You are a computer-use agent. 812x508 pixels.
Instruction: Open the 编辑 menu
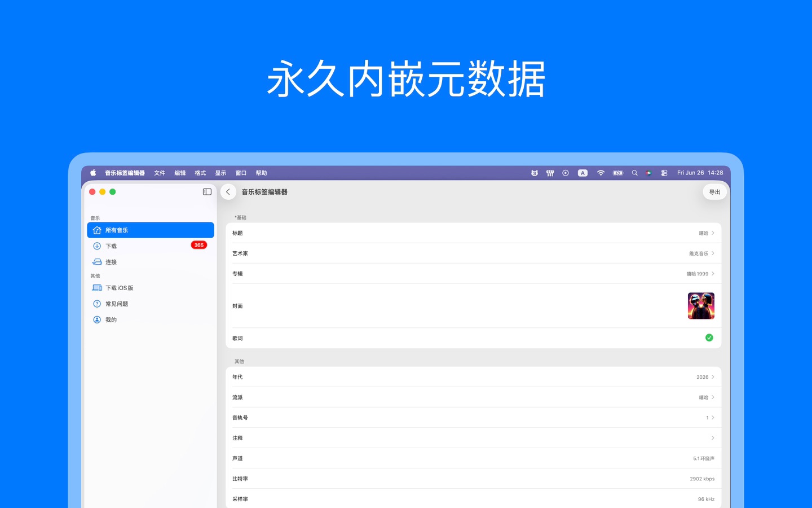coord(180,173)
